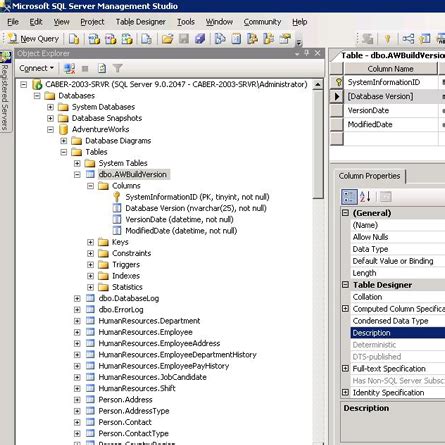Click the Disconnect icon in Object Explorer
The height and width of the screenshot is (445, 445).
pyautogui.click(x=69, y=69)
